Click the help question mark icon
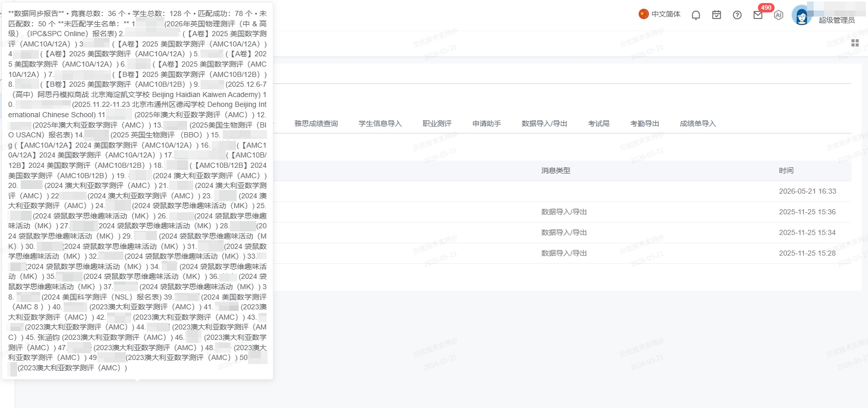Screen dimensions: 868x408 click(x=737, y=15)
